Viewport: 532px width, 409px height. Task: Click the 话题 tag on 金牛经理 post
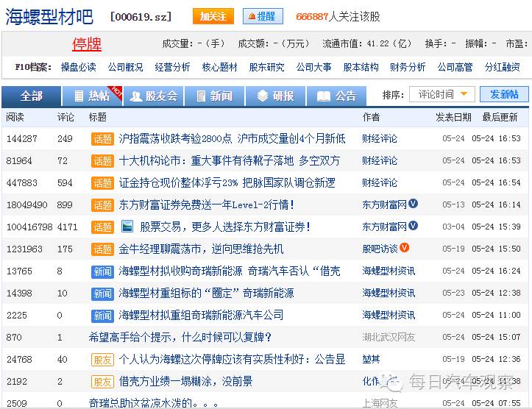point(102,249)
